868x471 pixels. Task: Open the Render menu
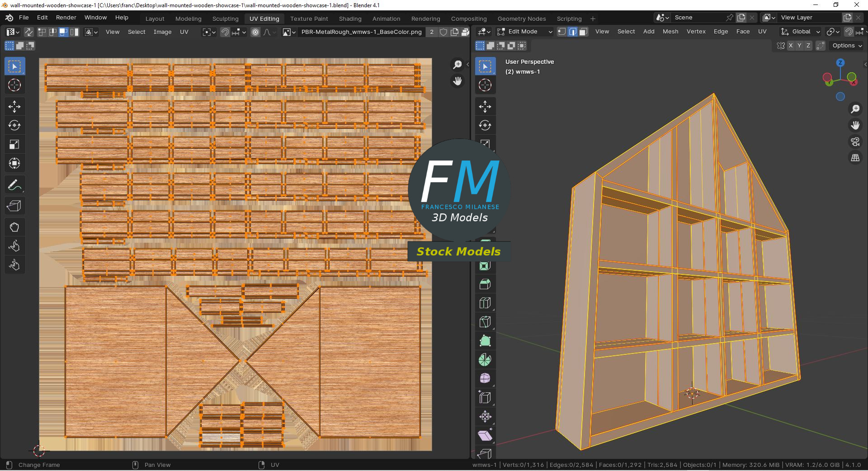[x=66, y=18]
